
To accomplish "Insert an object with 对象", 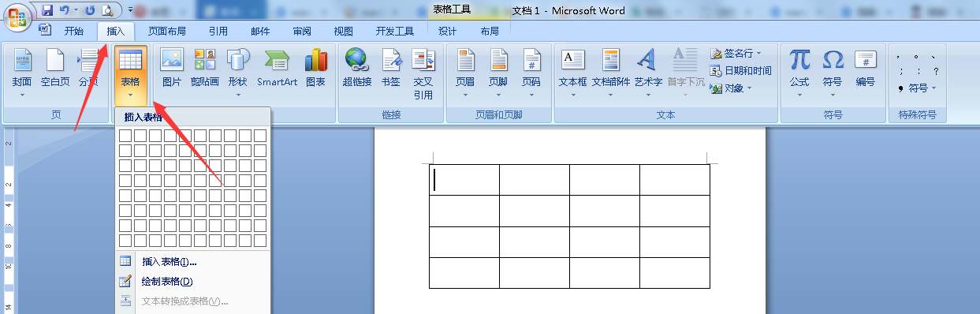I will coord(731,88).
